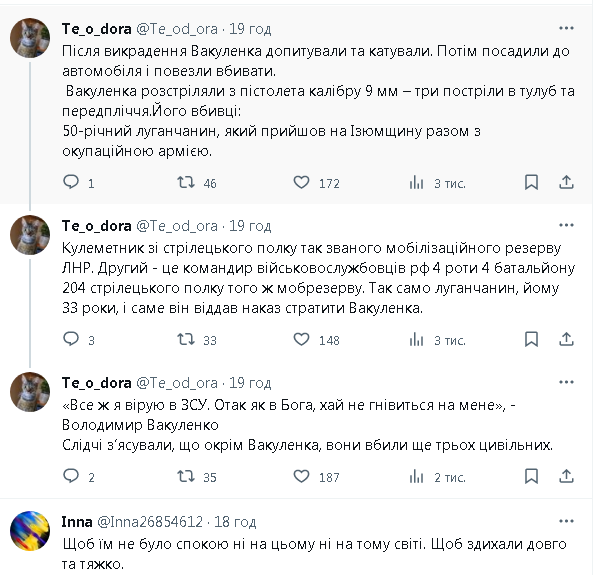The image size is (605, 575).
Task: Share the first tweet
Action: pos(566,183)
